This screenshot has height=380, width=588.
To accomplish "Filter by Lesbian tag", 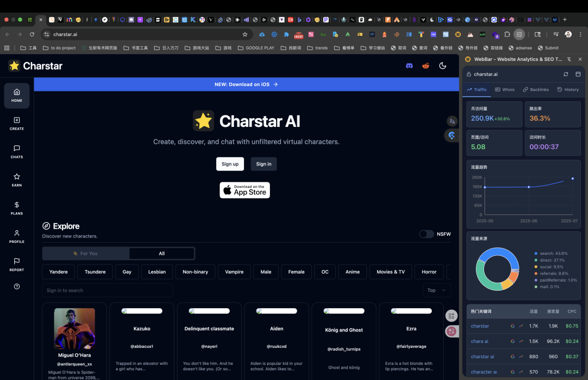I will tap(157, 272).
